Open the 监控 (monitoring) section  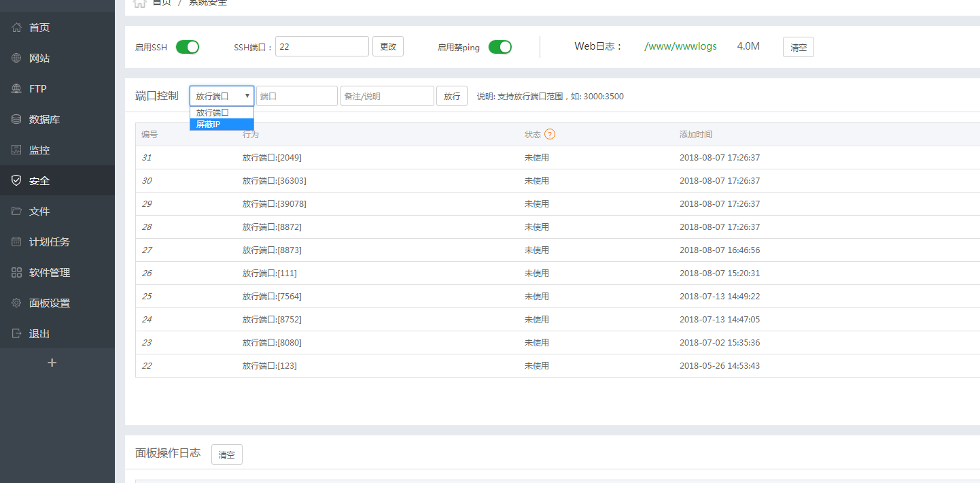39,150
